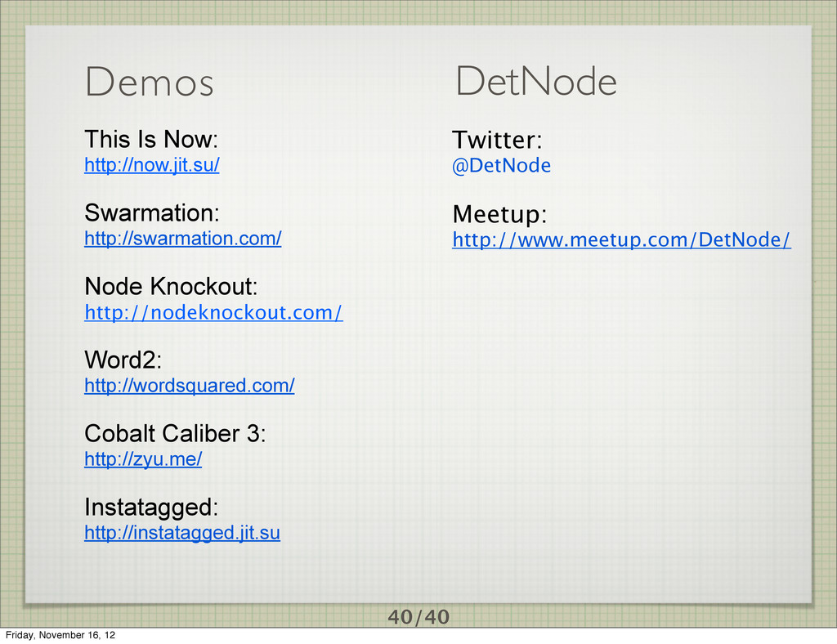Select the DetNode heading

click(536, 81)
